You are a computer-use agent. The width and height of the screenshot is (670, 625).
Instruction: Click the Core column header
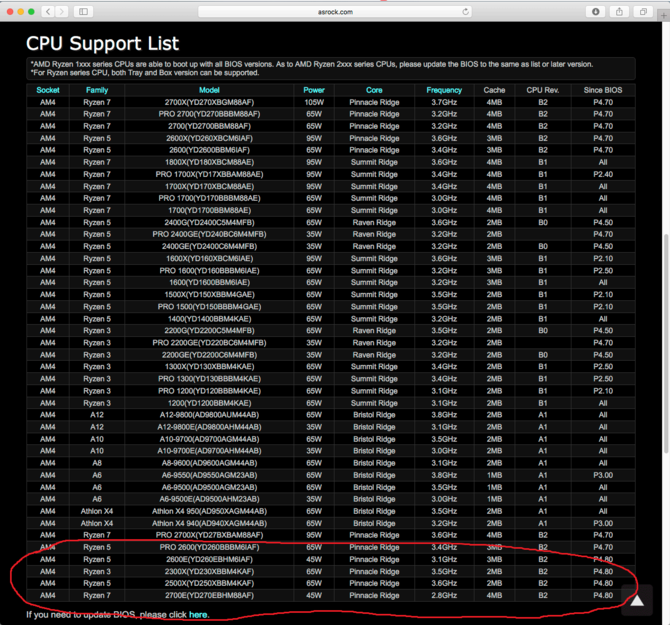click(x=374, y=90)
